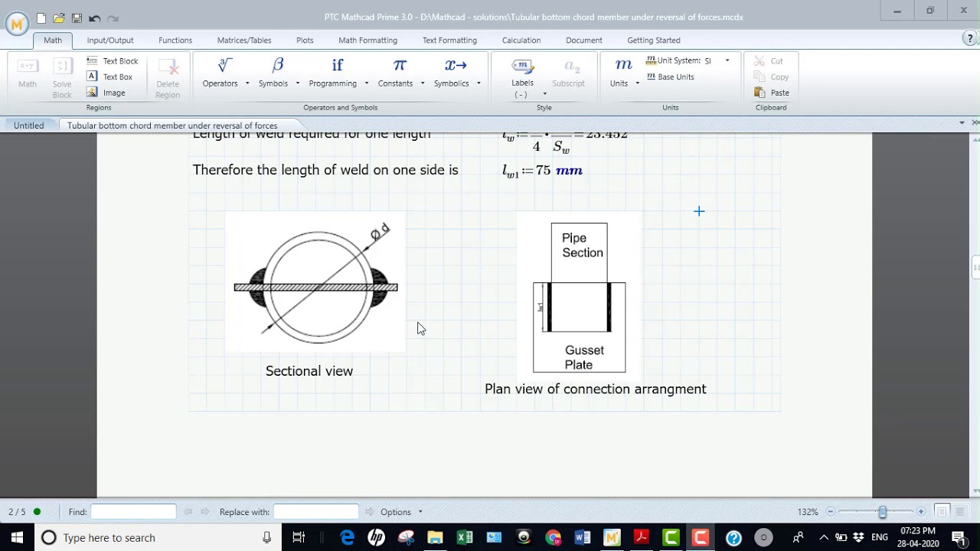Open the Document ribbon tab
The width and height of the screenshot is (980, 551).
pyautogui.click(x=584, y=40)
